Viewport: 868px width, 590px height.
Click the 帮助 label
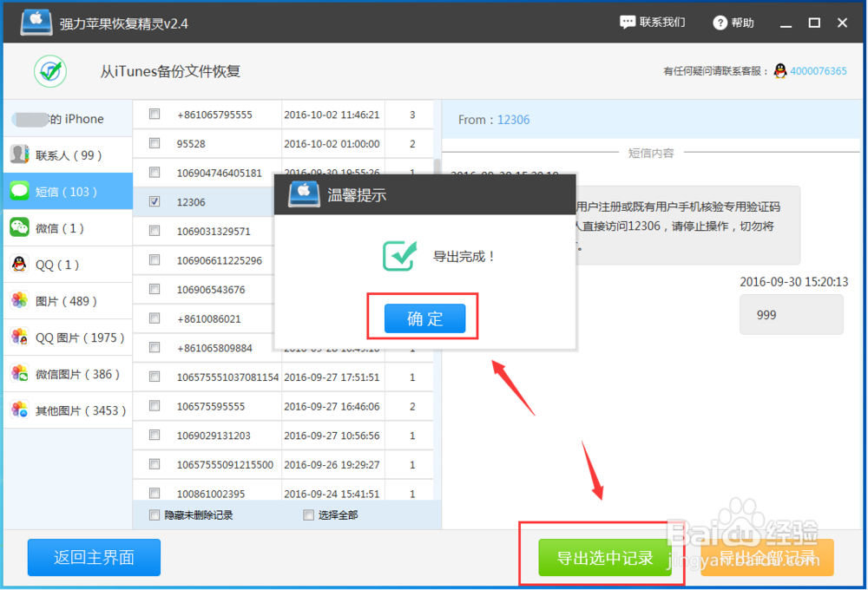742,23
